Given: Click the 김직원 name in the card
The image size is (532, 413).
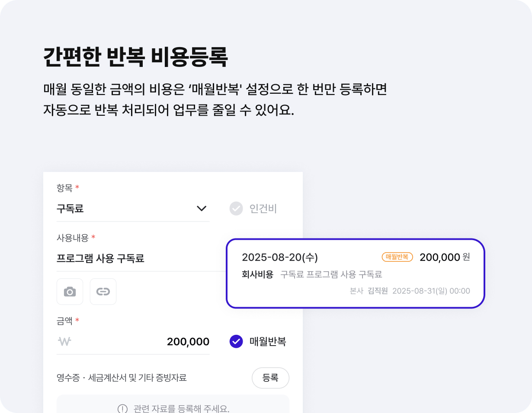Looking at the screenshot, I should (377, 291).
